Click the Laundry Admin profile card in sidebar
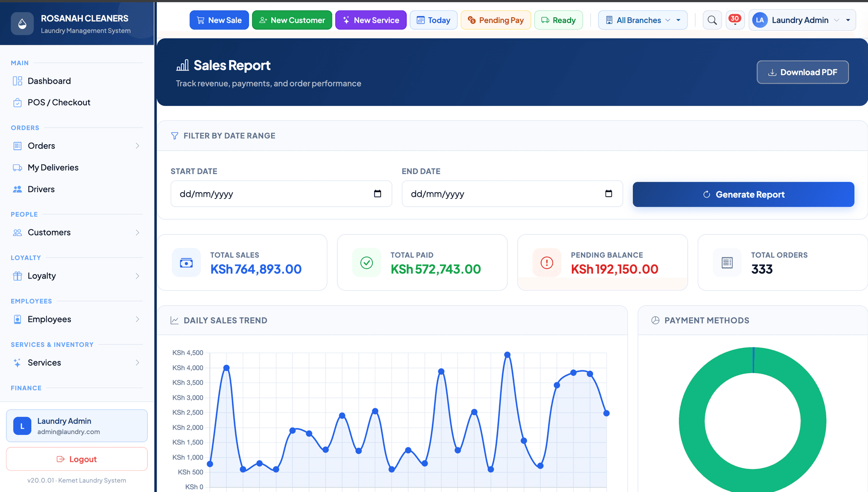This screenshot has width=868, height=492. 77,426
